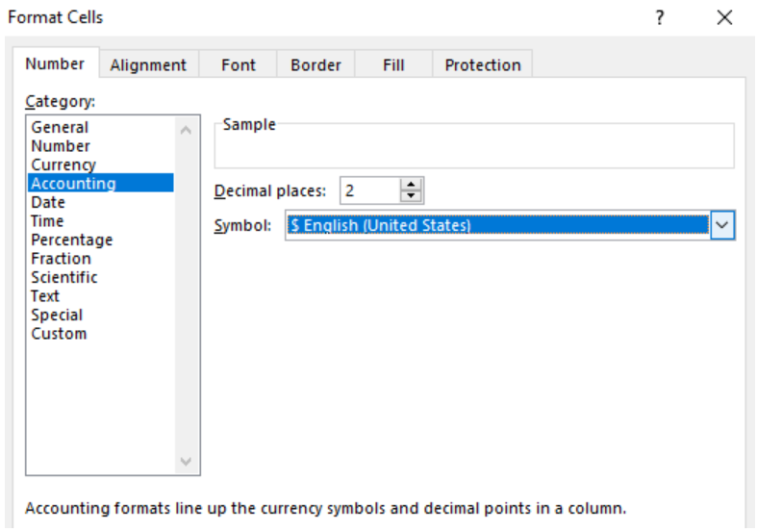
Task: Expand the Symbol dropdown arrow
Action: pos(722,225)
